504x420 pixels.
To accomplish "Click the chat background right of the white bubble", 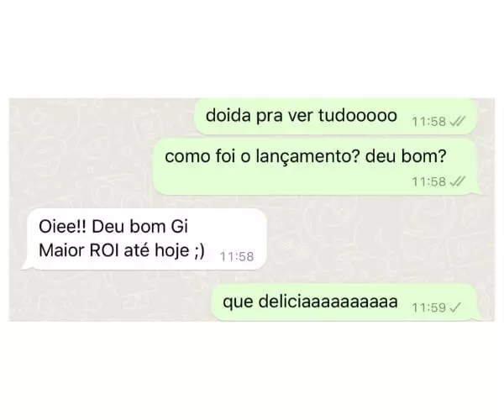I will [x=370, y=239].
